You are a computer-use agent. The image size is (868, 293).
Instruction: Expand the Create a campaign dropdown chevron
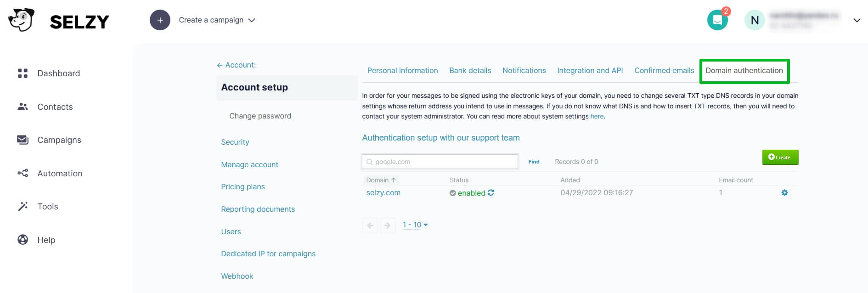tap(252, 20)
